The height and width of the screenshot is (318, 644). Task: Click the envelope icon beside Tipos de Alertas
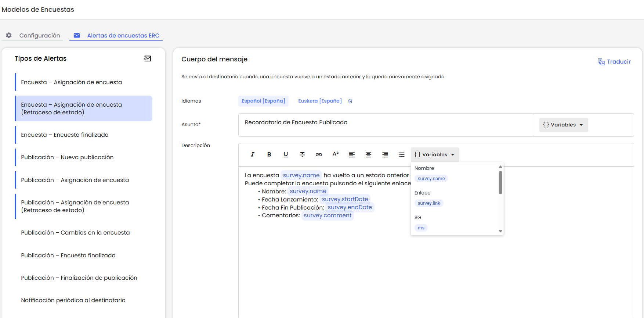click(x=147, y=58)
